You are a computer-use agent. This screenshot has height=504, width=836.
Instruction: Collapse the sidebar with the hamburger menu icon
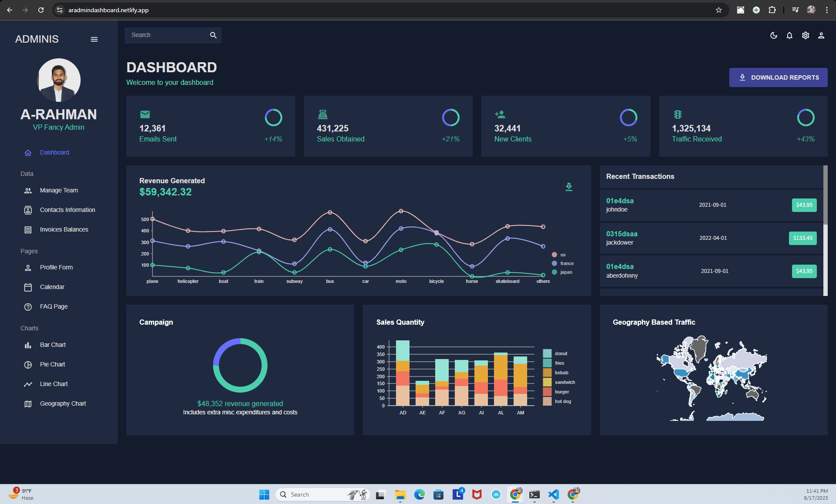coord(94,39)
